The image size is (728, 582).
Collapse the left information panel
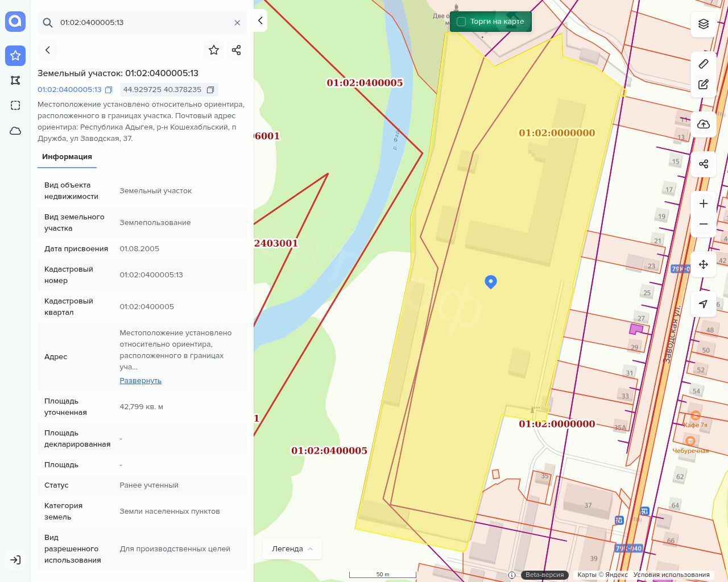(260, 20)
